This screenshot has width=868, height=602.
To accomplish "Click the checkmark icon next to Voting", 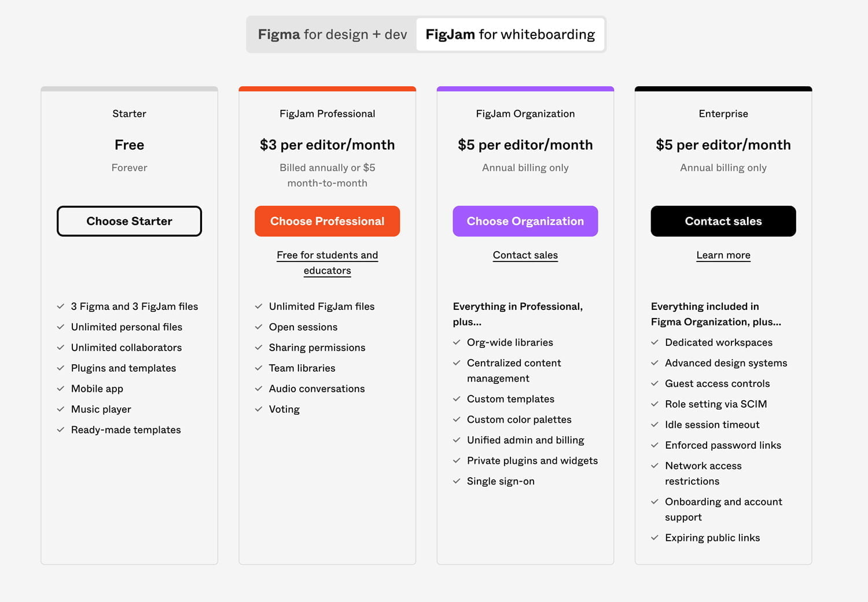I will coord(259,409).
